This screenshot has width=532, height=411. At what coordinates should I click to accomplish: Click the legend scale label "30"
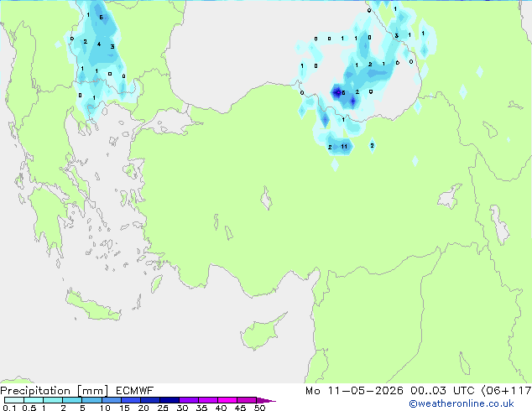pos(182,408)
